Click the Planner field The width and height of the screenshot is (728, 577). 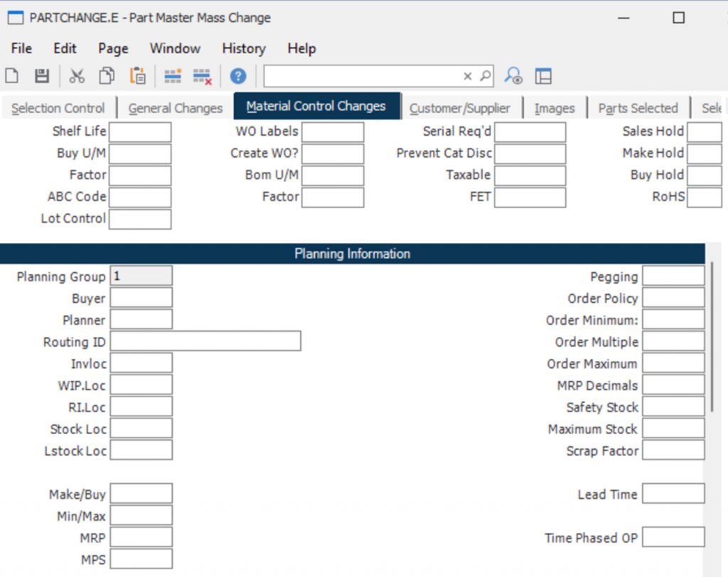click(x=141, y=319)
